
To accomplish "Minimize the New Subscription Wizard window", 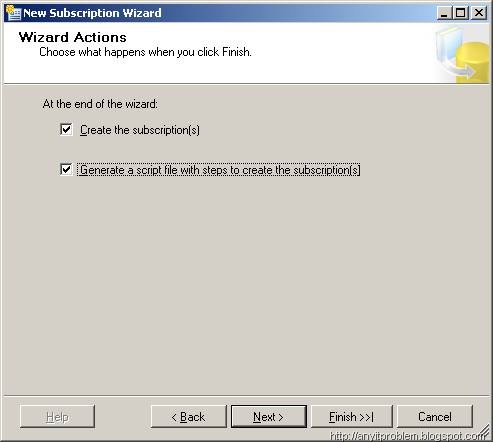I will (x=444, y=13).
